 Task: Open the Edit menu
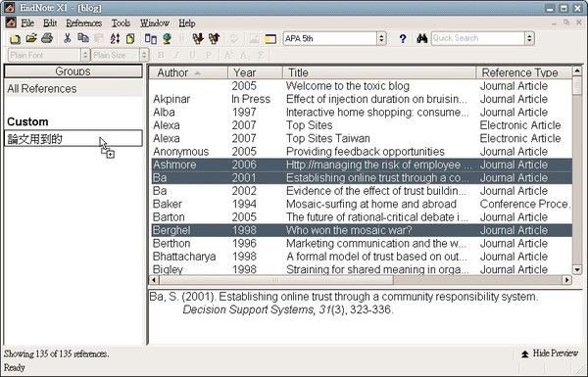coord(50,24)
